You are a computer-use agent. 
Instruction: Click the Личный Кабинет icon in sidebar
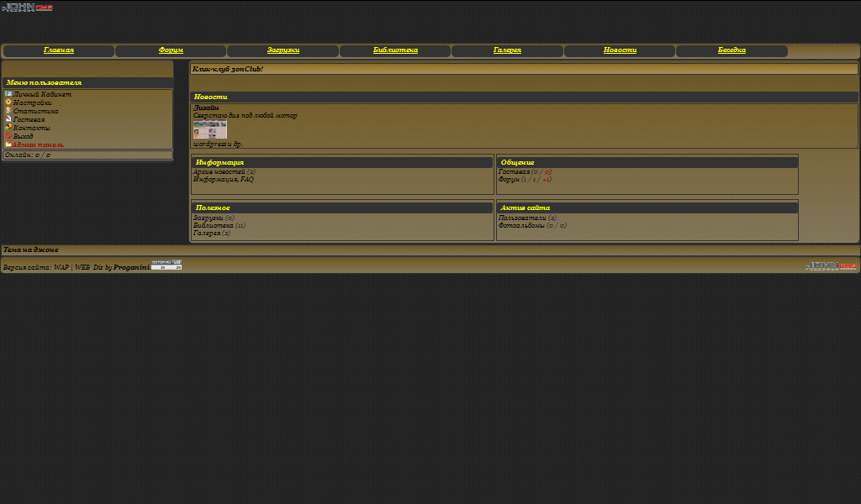point(8,94)
